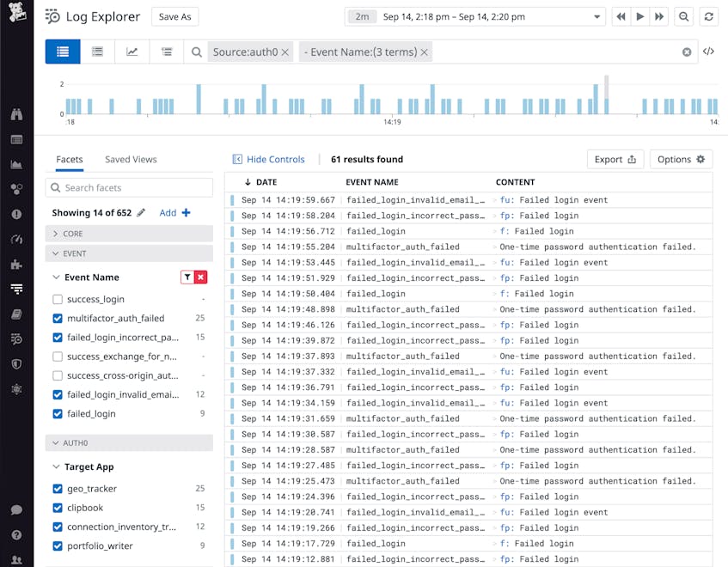Screen dimensions: 728x567
Task: Uncheck failed_login_invalid_emai... event
Action: tap(58, 394)
